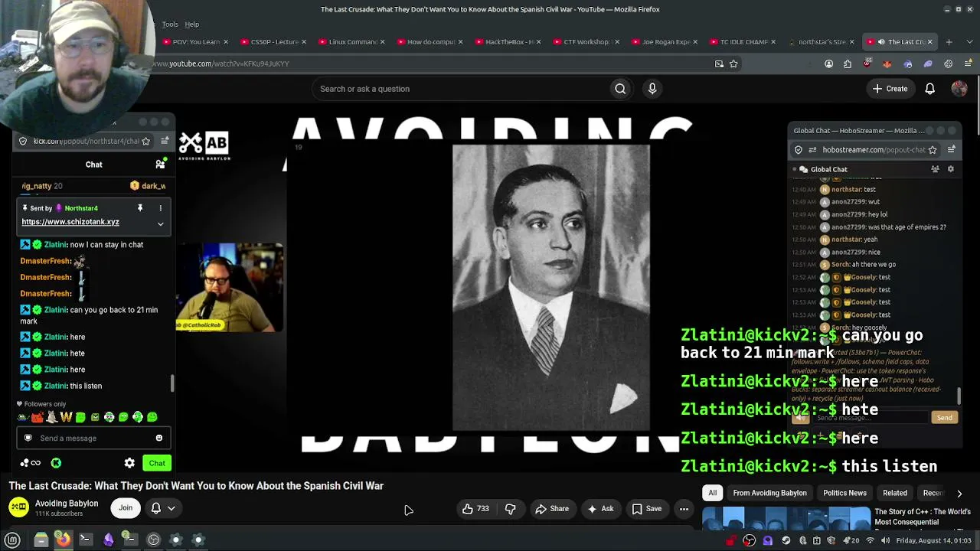Open emoji picker in Kick message box

tap(159, 439)
